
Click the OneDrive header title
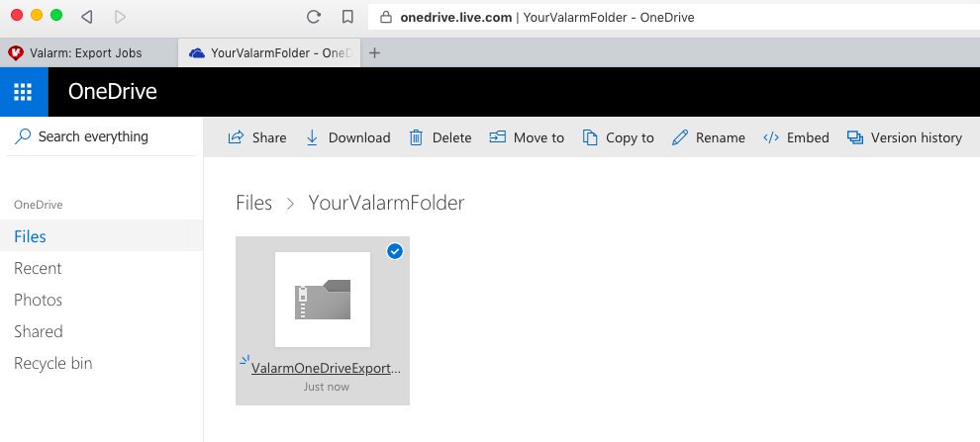coord(113,92)
